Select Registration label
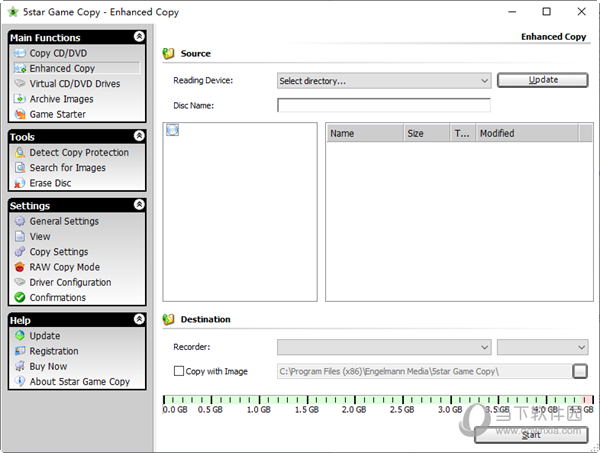Screen dimensions: 600x453 54,351
